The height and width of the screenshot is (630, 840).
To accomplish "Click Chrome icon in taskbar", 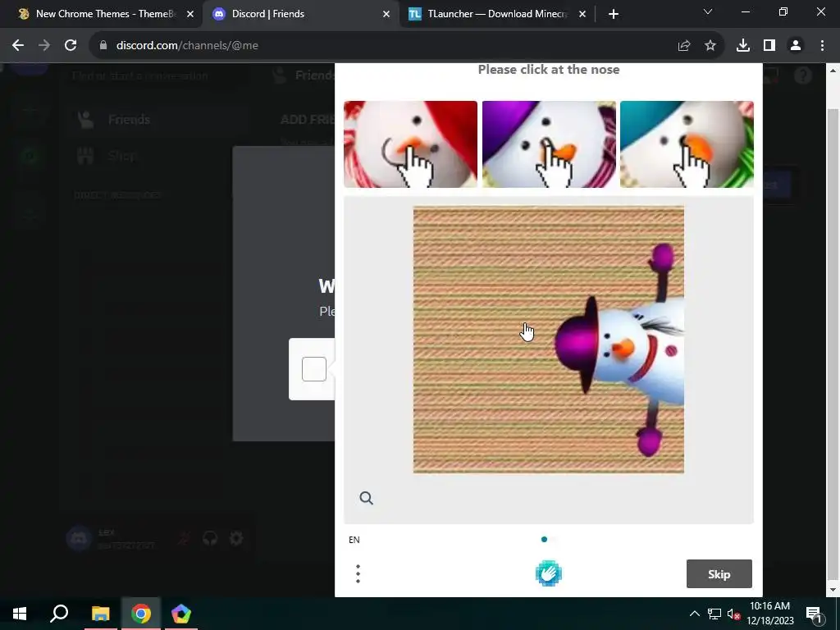I will [x=141, y=614].
